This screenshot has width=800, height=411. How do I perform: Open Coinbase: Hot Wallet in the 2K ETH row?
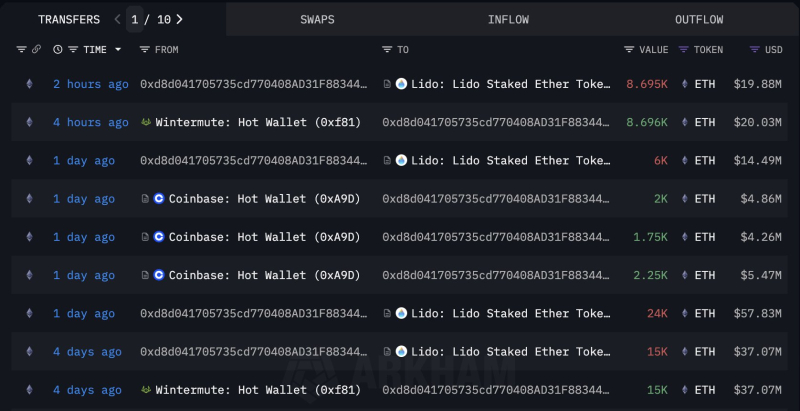264,199
